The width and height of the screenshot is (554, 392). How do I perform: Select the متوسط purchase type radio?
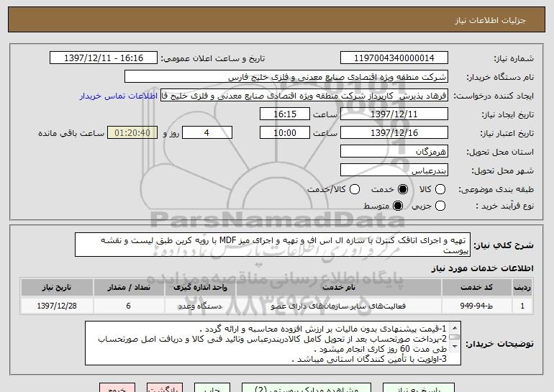[x=397, y=206]
